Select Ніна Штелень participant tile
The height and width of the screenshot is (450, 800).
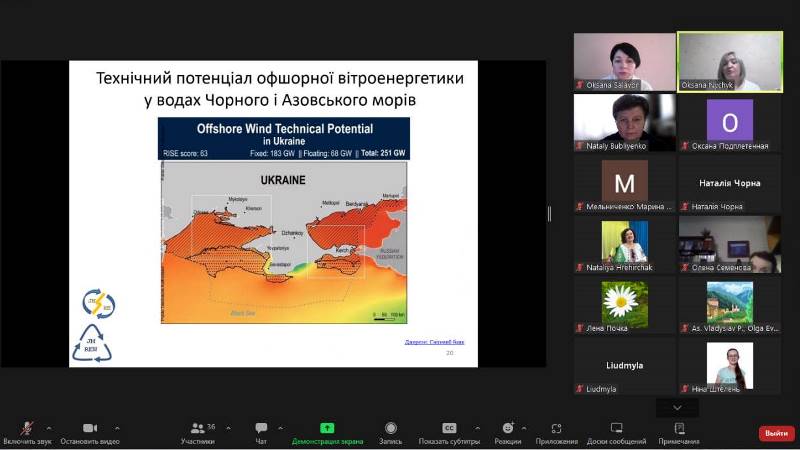click(x=730, y=366)
